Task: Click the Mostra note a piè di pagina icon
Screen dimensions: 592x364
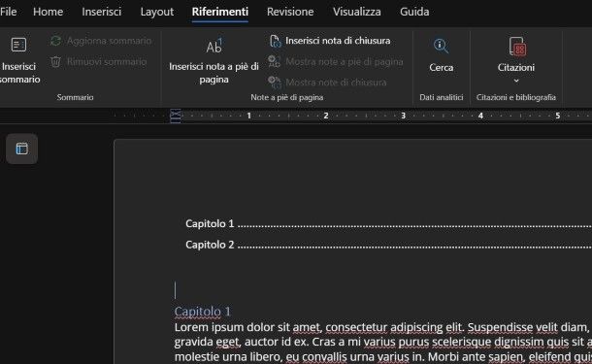Action: point(274,61)
